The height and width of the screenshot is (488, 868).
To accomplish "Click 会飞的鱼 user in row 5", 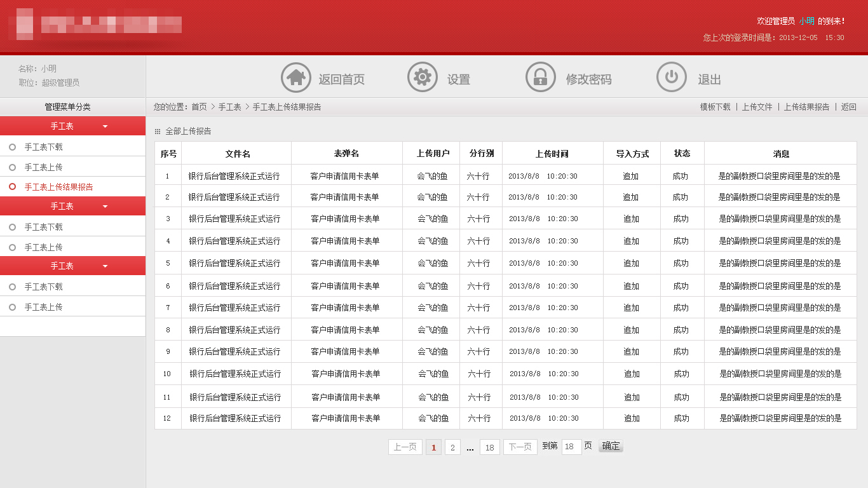I will [433, 263].
